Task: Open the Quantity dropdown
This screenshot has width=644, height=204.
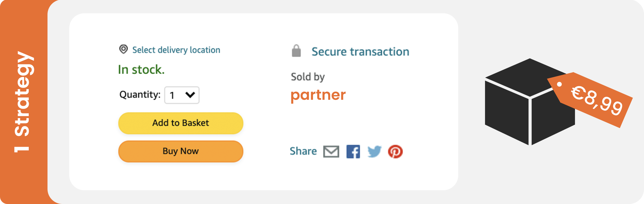Action: (x=182, y=95)
